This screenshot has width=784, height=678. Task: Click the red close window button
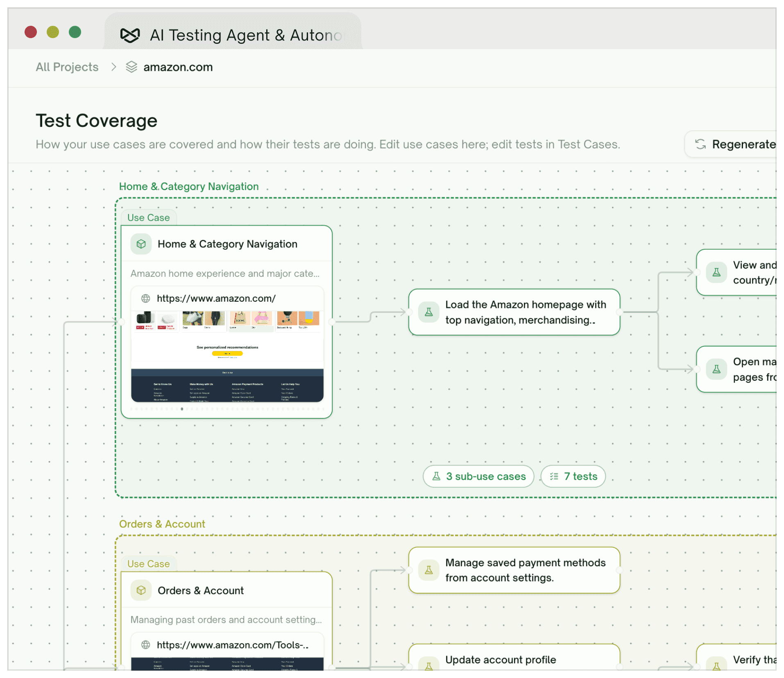31,32
